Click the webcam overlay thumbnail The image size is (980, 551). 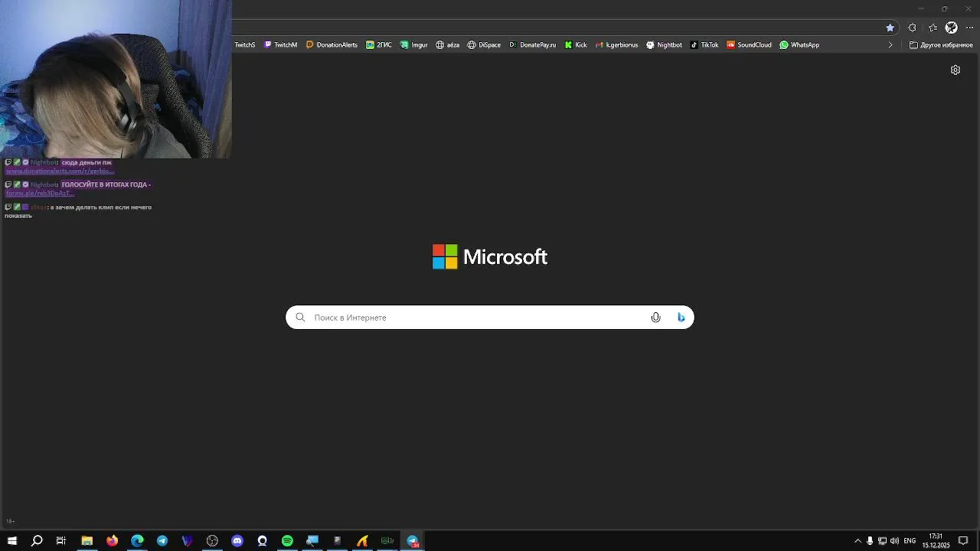(116, 79)
